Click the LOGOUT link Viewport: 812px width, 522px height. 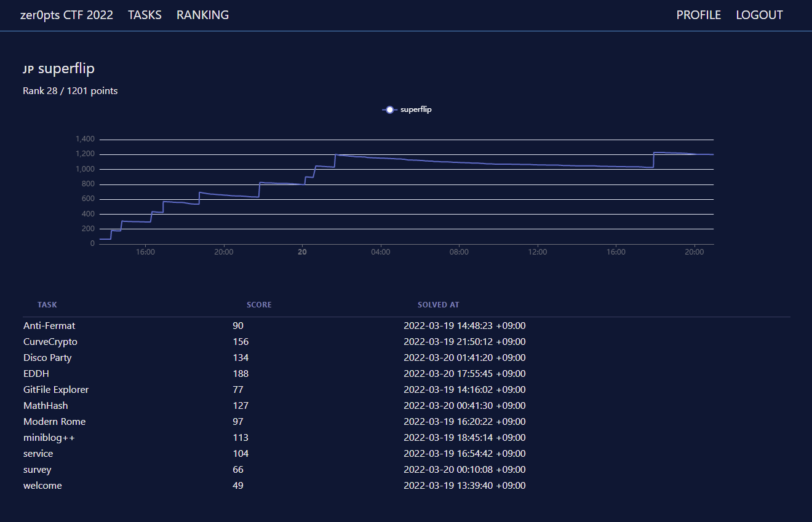click(759, 15)
